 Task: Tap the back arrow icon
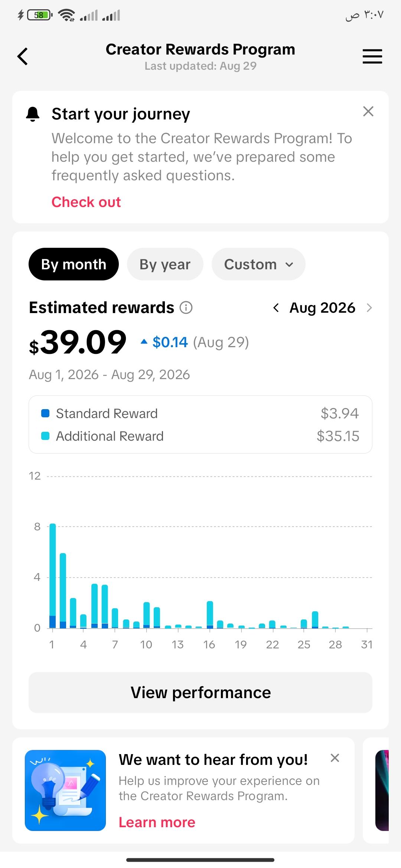23,56
